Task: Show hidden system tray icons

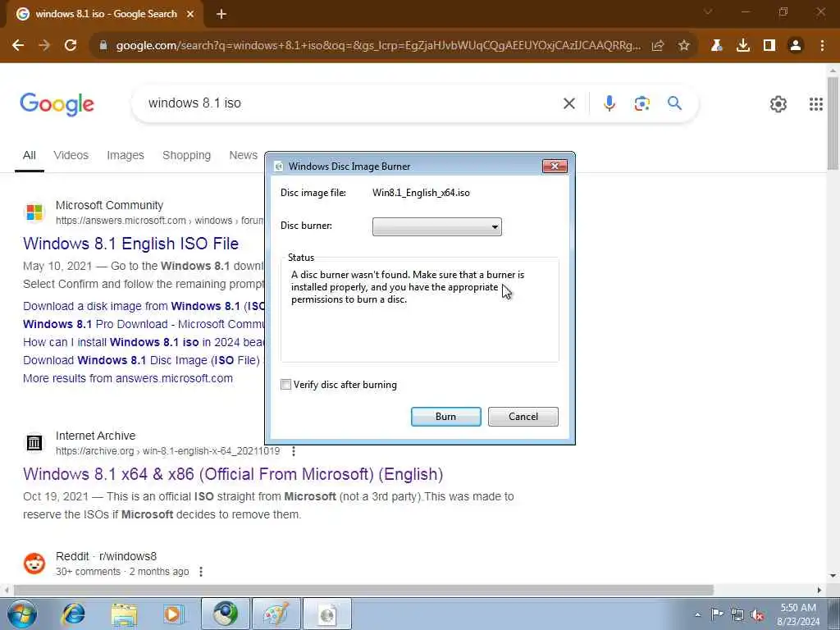Action: 697,614
